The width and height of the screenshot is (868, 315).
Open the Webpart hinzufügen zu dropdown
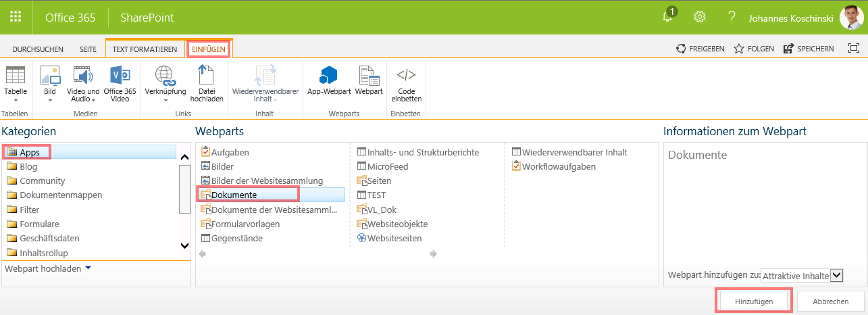point(837,275)
